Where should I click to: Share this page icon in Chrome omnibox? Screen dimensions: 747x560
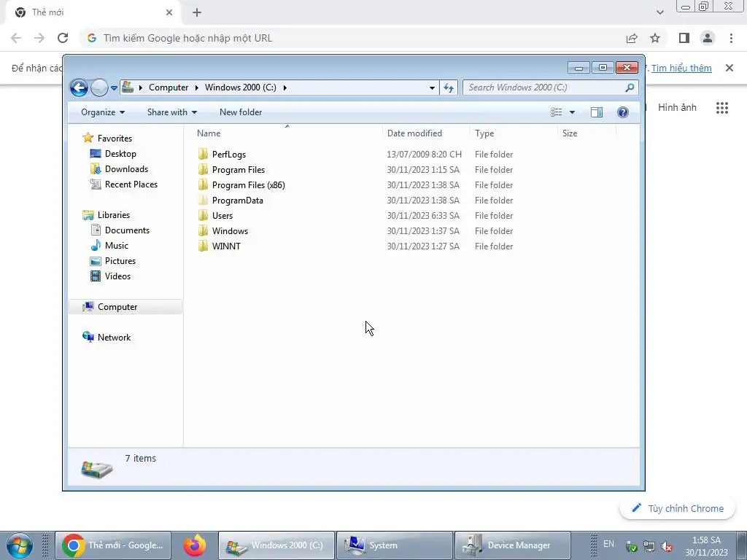(632, 38)
